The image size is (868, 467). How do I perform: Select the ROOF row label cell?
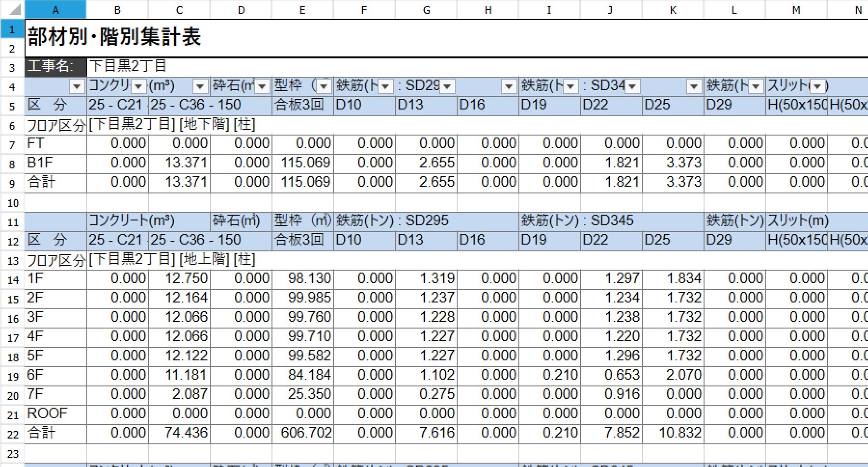[55, 414]
